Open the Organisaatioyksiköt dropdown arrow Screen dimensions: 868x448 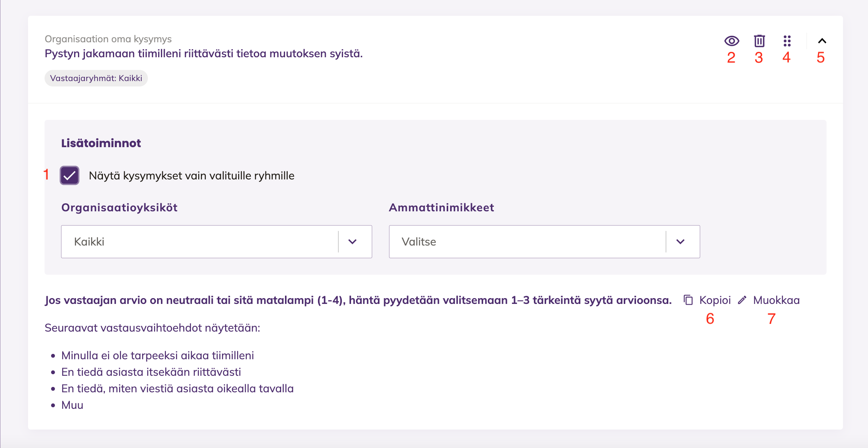pyautogui.click(x=353, y=242)
